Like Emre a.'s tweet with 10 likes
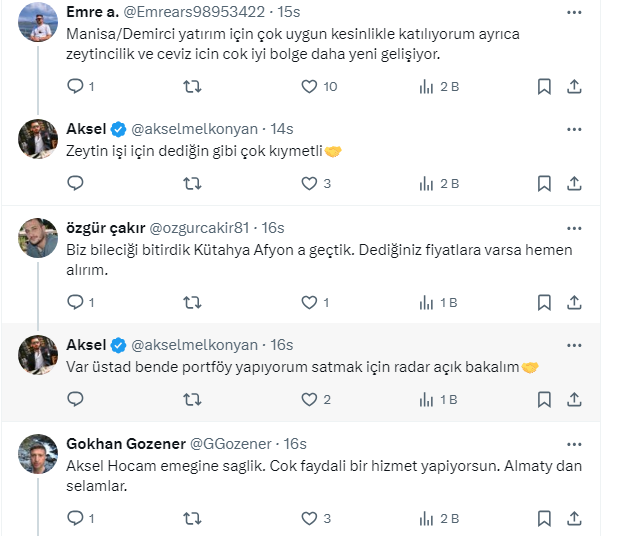The width and height of the screenshot is (623, 536). [x=309, y=87]
